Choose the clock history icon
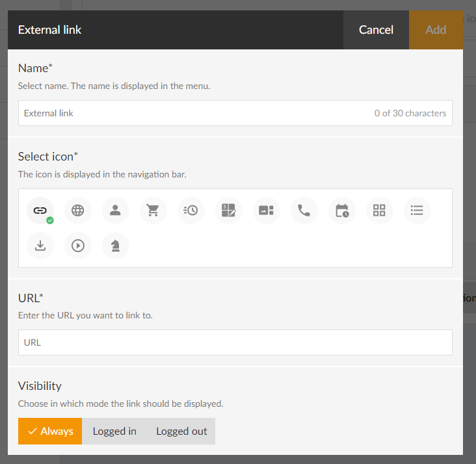 tap(191, 211)
